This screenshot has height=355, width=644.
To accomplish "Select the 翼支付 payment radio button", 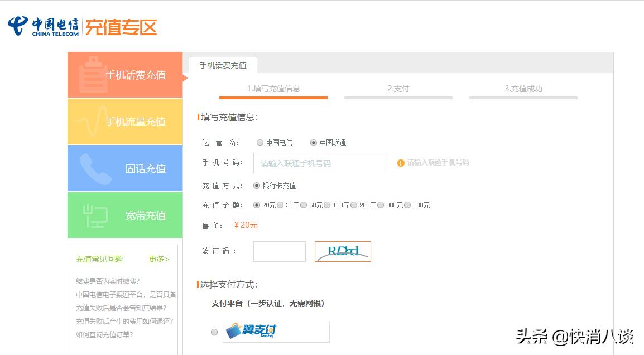I will click(214, 332).
